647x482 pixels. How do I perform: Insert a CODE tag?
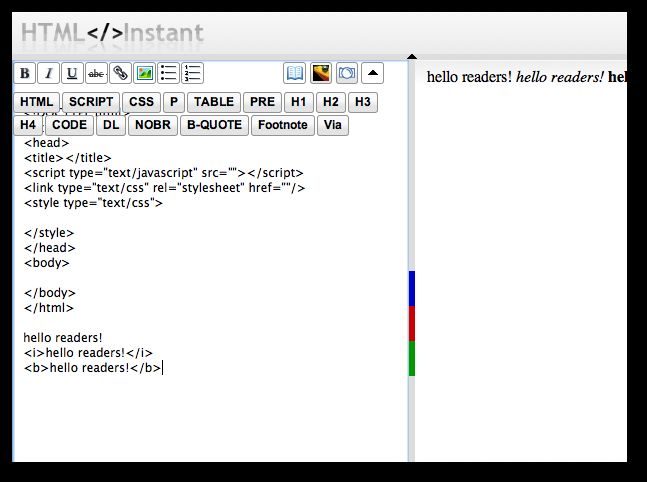70,125
